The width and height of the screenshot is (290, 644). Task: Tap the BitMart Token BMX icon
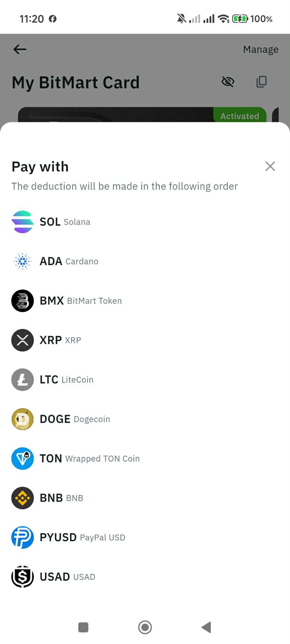click(22, 301)
